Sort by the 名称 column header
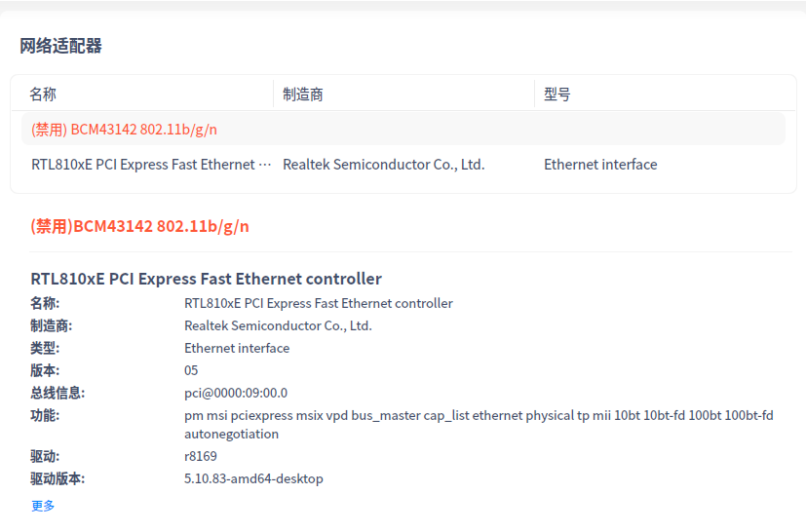The height and width of the screenshot is (532, 806). tap(43, 95)
